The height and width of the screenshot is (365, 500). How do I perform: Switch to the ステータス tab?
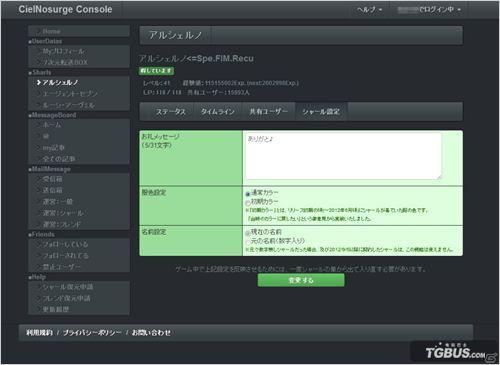click(x=171, y=112)
